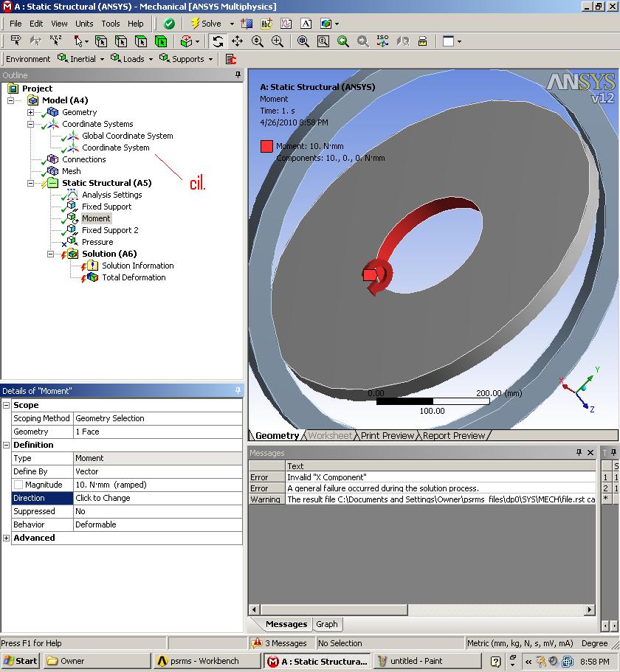Screen dimensions: 620x672
Task: Expand the Advanced section in Details
Action: pyautogui.click(x=7, y=538)
